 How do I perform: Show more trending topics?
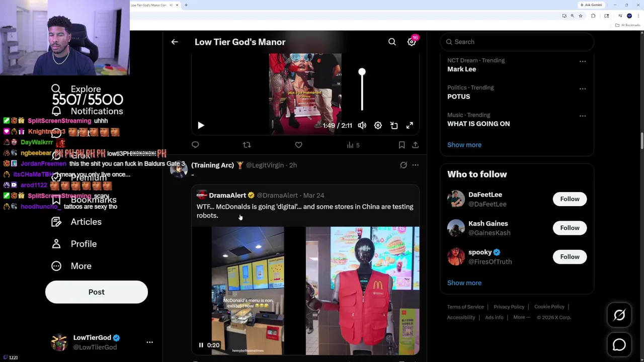click(464, 145)
